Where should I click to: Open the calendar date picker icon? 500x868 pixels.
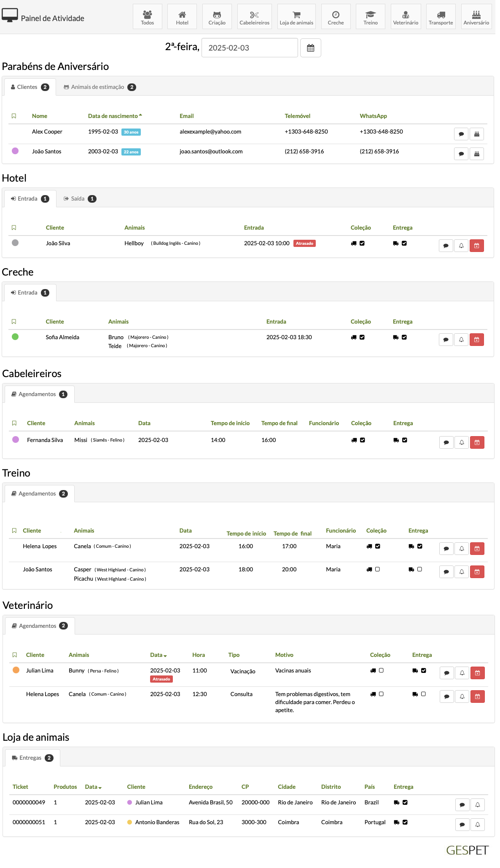[310, 48]
